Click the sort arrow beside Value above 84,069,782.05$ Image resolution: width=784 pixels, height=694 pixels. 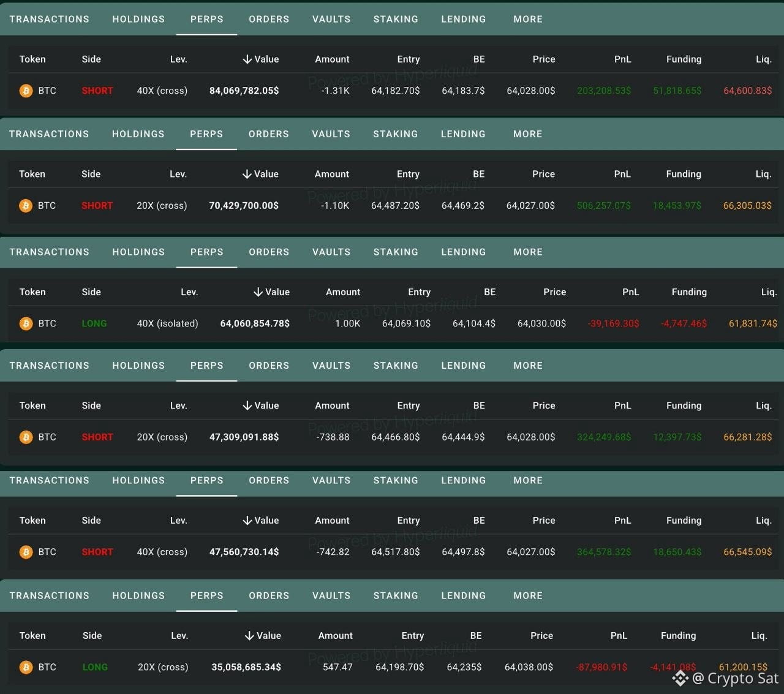pyautogui.click(x=247, y=59)
